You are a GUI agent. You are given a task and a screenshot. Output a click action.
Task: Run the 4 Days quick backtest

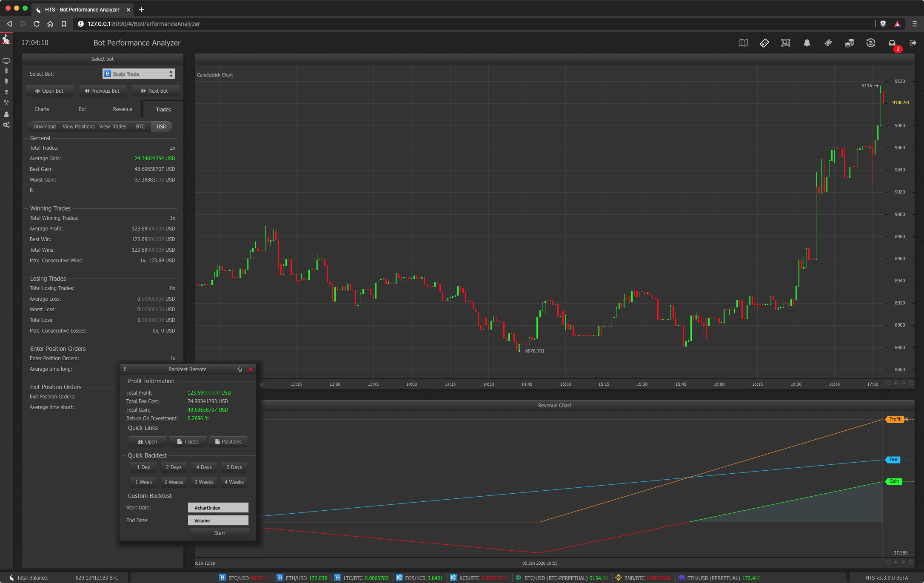[204, 467]
